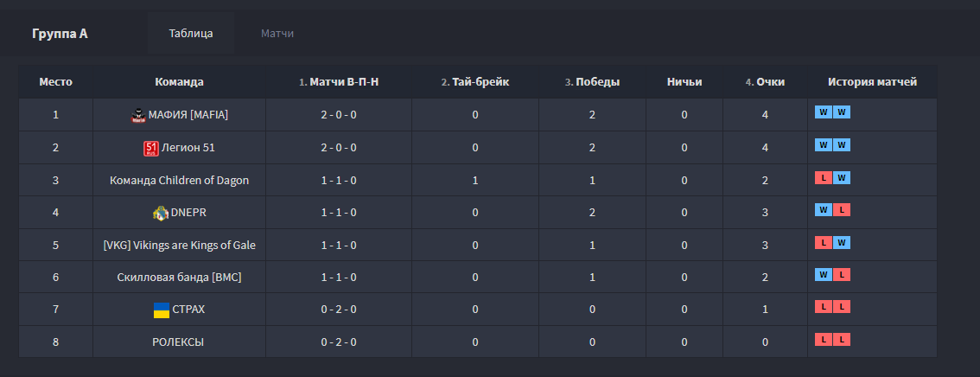Open the [VKG] Vikings are Kings of Gale link

(x=179, y=246)
